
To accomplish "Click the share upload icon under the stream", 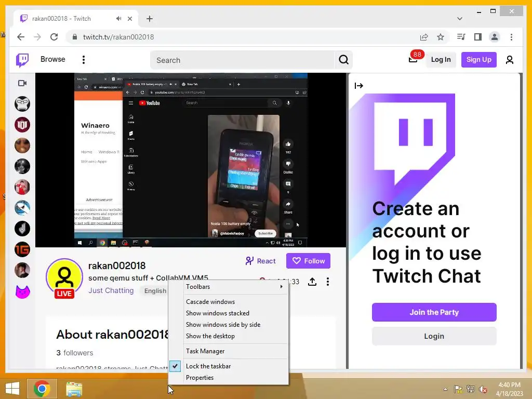I will click(312, 282).
